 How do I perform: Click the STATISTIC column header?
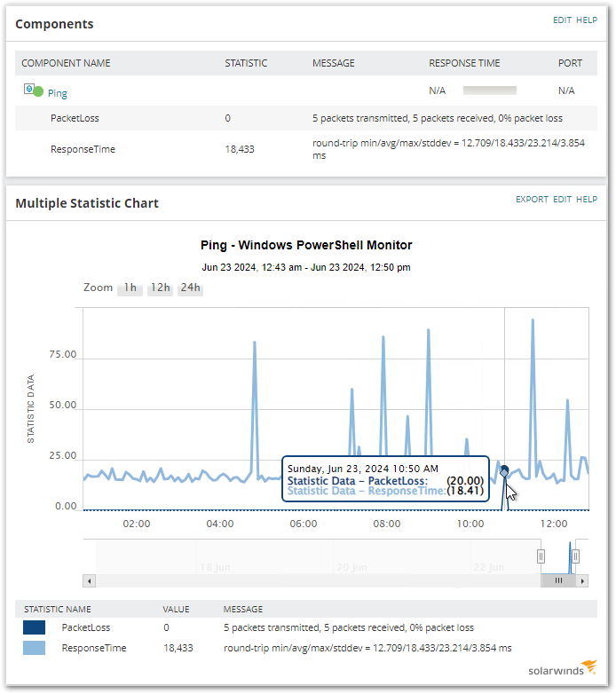point(246,63)
